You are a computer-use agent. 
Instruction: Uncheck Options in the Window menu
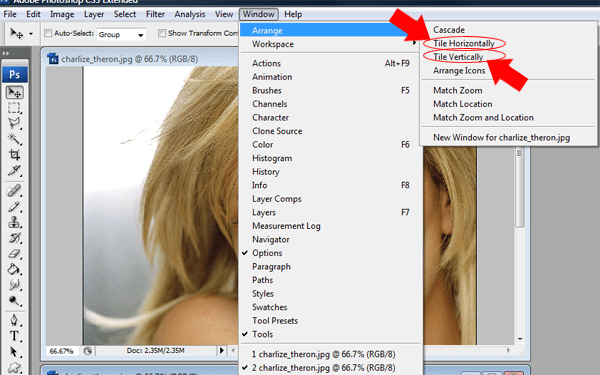tap(330, 253)
